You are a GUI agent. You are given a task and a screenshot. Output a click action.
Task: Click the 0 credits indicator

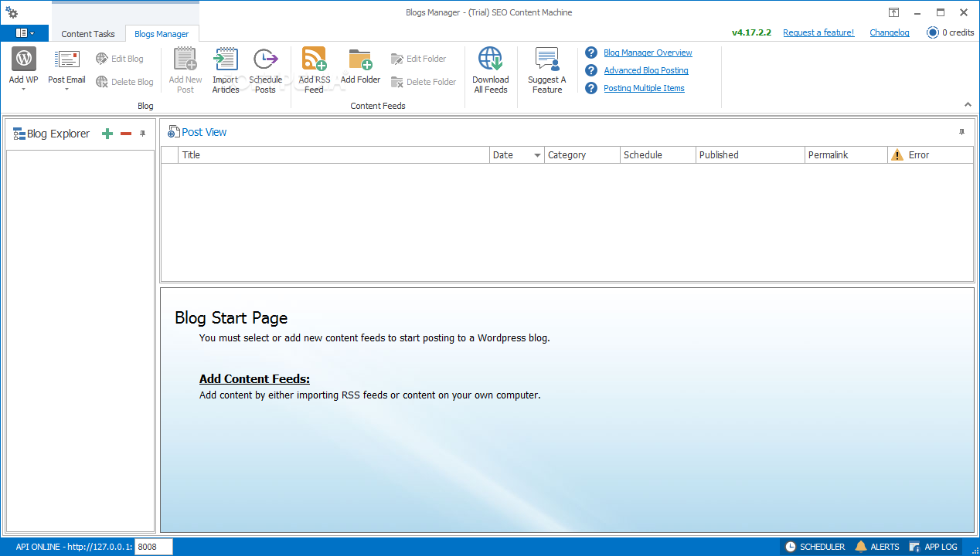(x=951, y=32)
